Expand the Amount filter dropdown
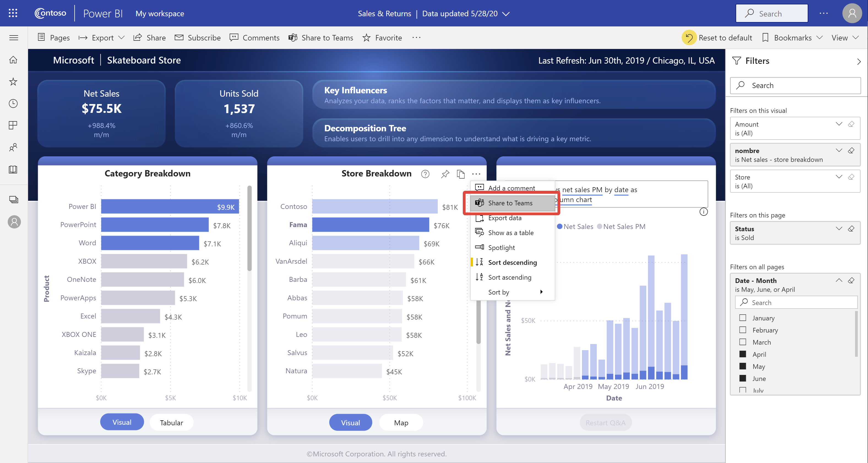868x463 pixels. 839,123
